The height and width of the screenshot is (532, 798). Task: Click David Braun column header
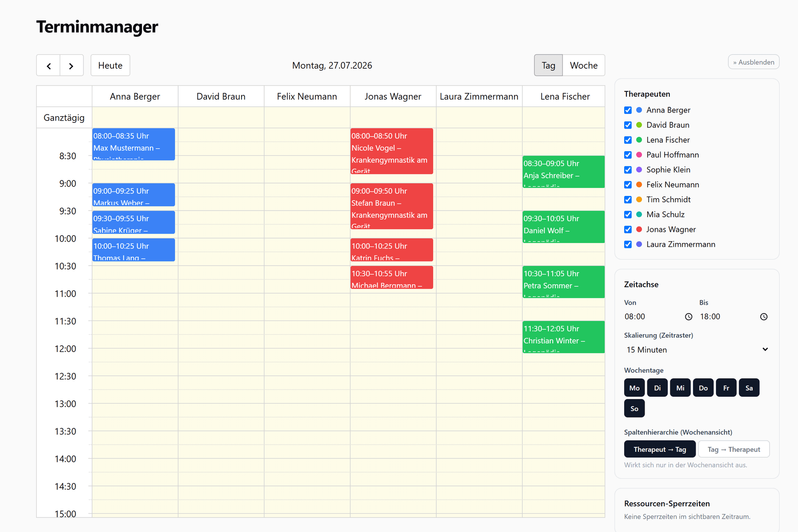click(x=221, y=96)
